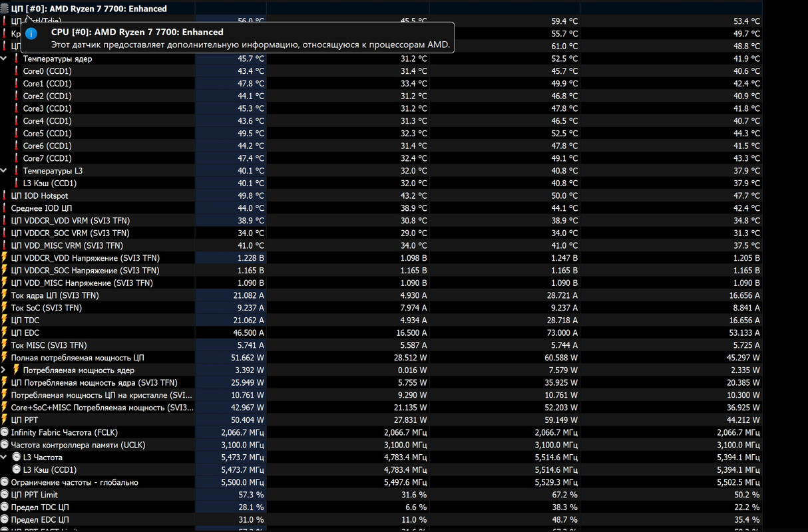Click the 38.3 % value
This screenshot has width=808, height=532.
coord(564,507)
